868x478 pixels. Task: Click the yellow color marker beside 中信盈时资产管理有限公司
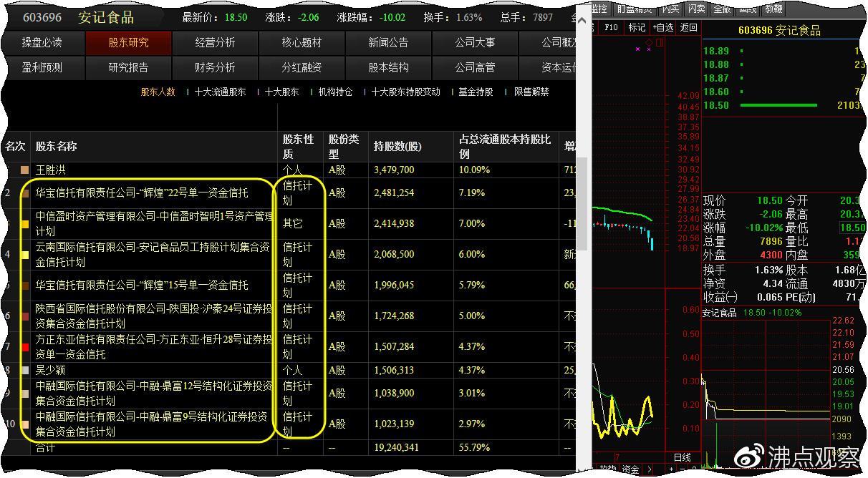click(x=25, y=224)
